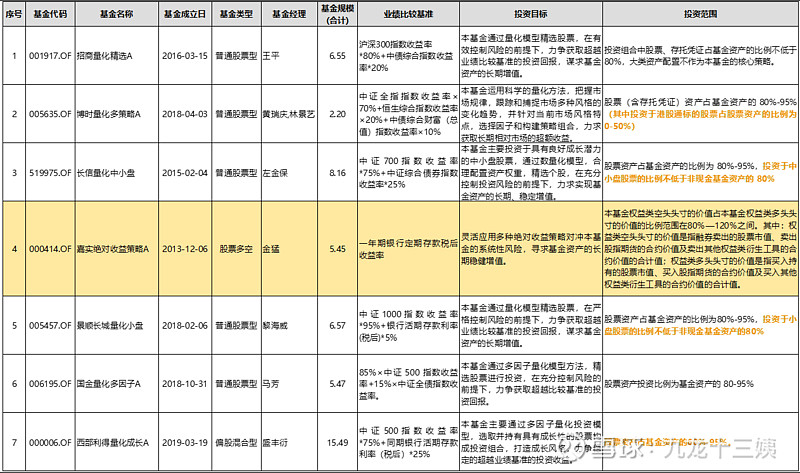Click the benchmark cell starting 85%×中证 500

point(408,384)
